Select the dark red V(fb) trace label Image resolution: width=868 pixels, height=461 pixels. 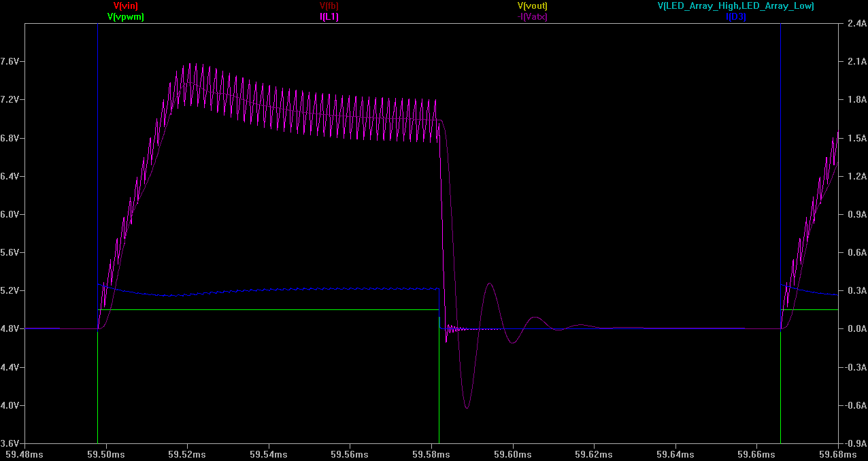coord(329,6)
